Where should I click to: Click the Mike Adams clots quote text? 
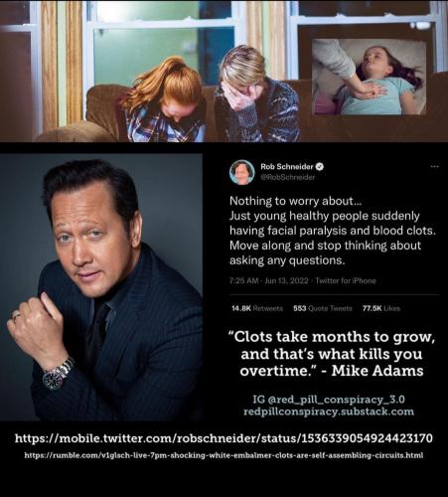pyautogui.click(x=332, y=354)
